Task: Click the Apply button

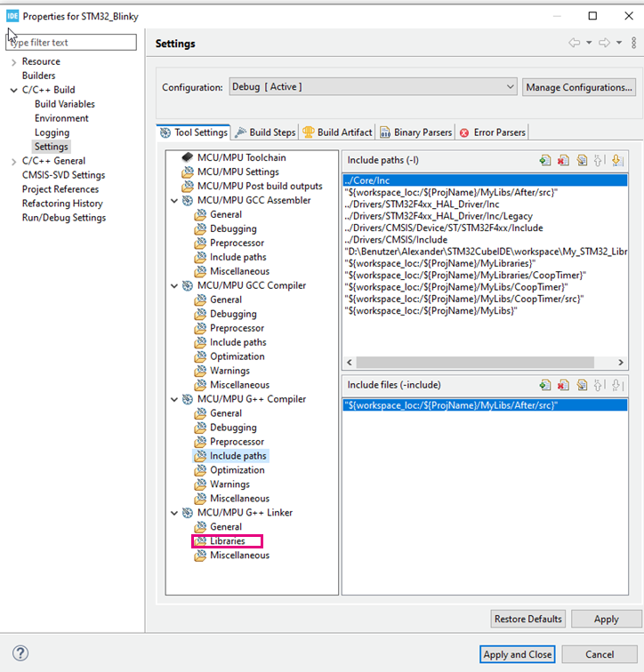Action: [607, 619]
